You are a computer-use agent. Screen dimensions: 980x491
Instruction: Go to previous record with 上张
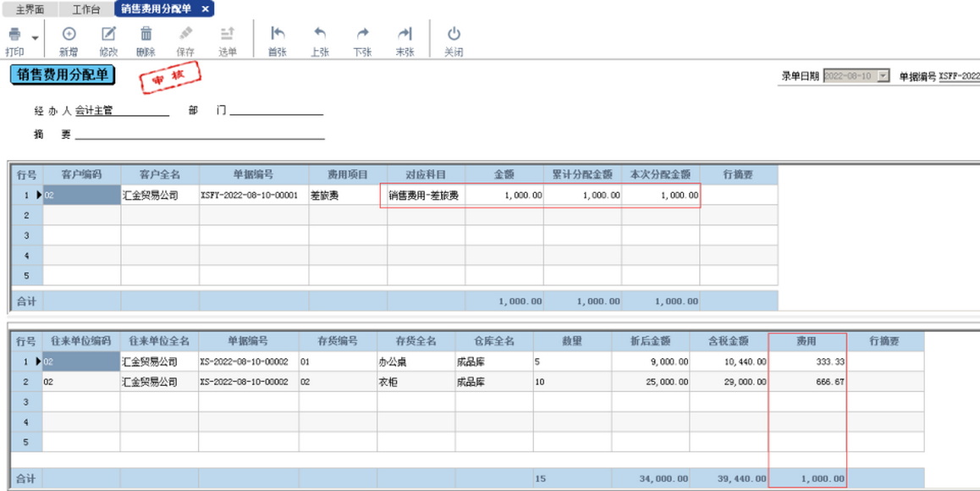[x=320, y=35]
